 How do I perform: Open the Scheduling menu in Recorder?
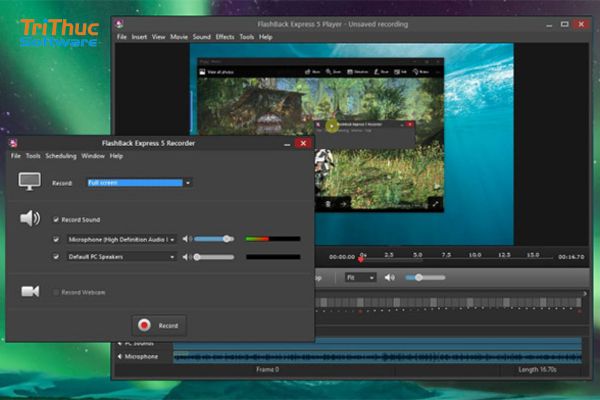pyautogui.click(x=61, y=156)
